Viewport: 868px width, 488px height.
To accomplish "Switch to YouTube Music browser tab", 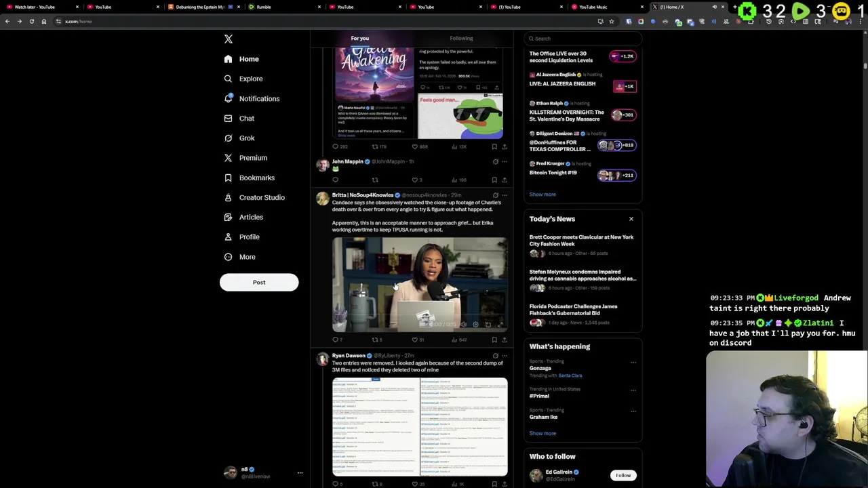I will [x=606, y=7].
